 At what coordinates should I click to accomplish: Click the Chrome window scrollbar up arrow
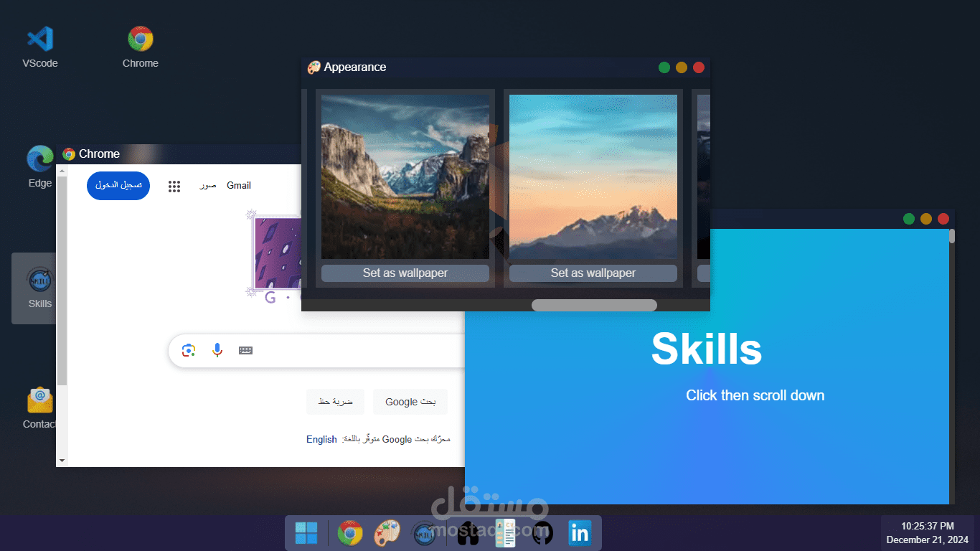coord(62,171)
